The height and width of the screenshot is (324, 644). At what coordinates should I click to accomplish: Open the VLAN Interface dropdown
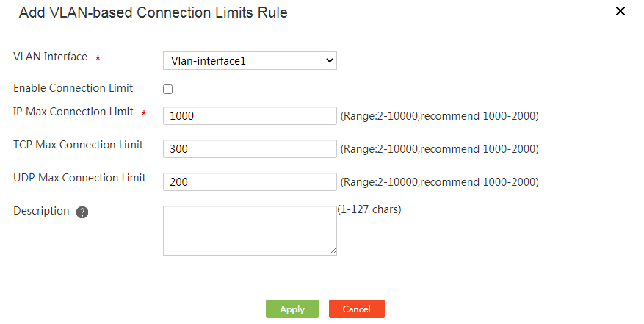click(250, 60)
